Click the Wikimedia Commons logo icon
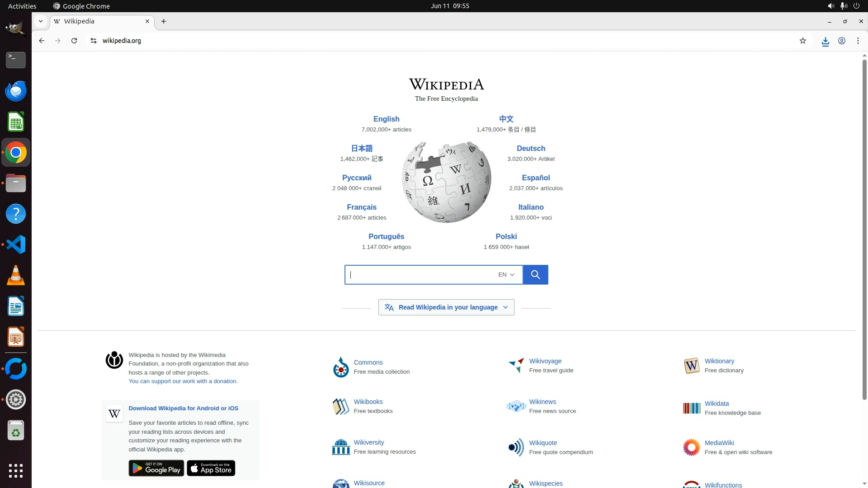This screenshot has width=868, height=488. point(341,367)
